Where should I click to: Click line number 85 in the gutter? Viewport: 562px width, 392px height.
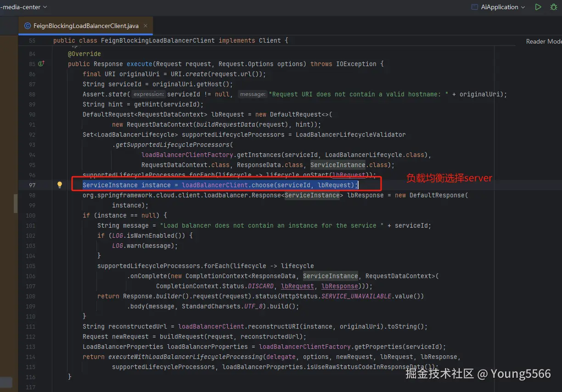point(32,64)
